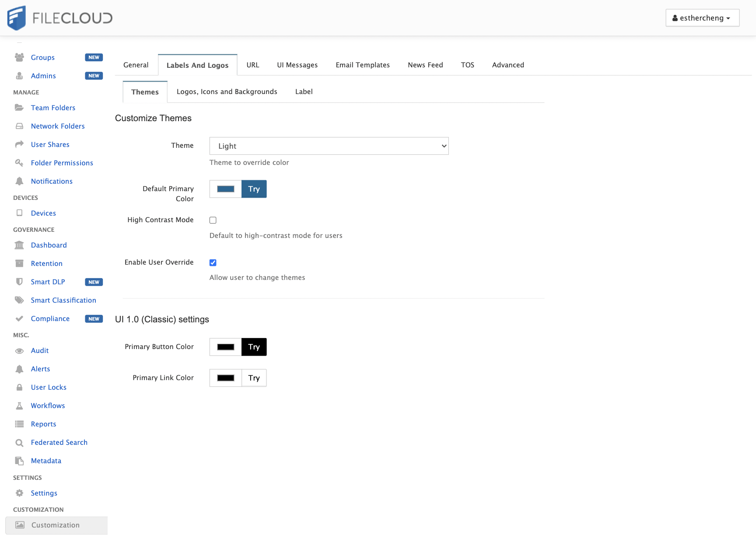Click the Team Folders folder icon
756x538 pixels.
19,108
